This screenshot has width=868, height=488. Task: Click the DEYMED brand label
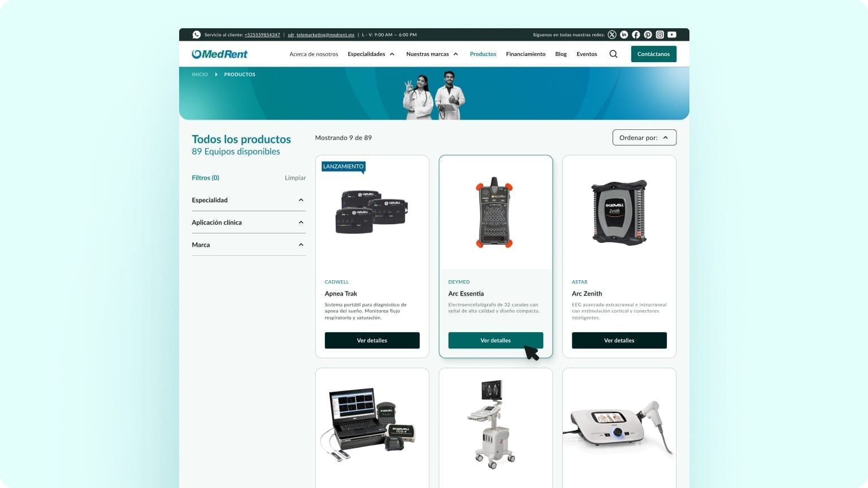click(459, 282)
